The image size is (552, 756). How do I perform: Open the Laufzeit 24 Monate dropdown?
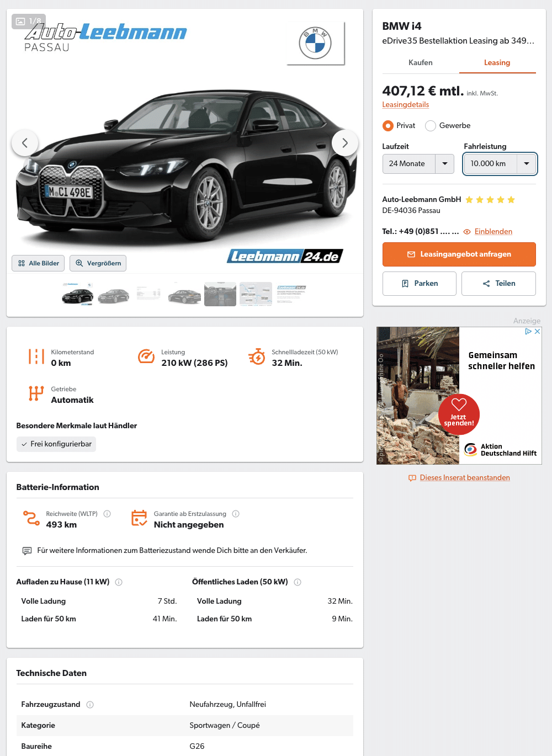[x=418, y=164]
